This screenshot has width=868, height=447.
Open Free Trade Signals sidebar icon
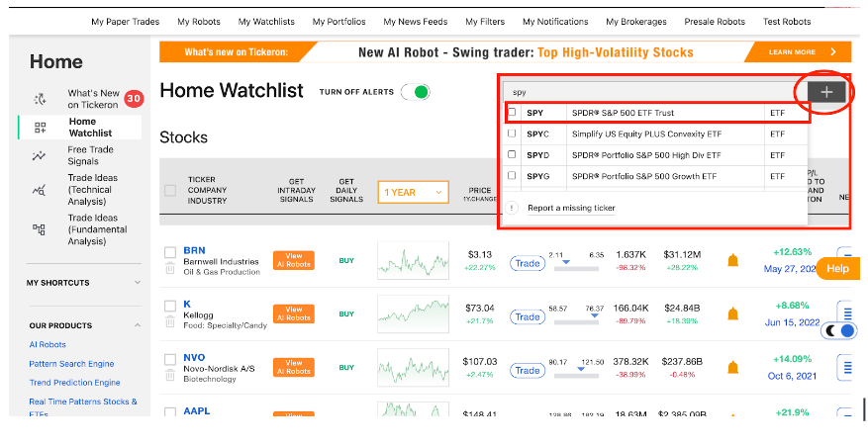pyautogui.click(x=39, y=156)
